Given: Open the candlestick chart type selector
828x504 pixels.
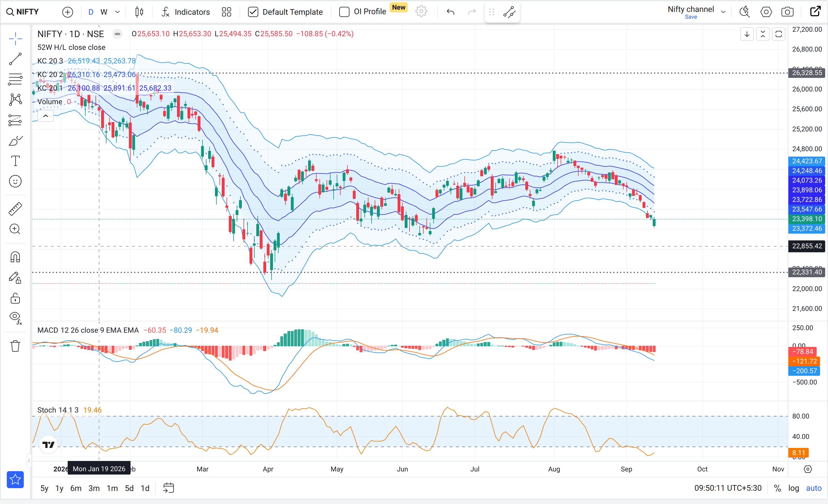Looking at the screenshot, I should click(139, 12).
